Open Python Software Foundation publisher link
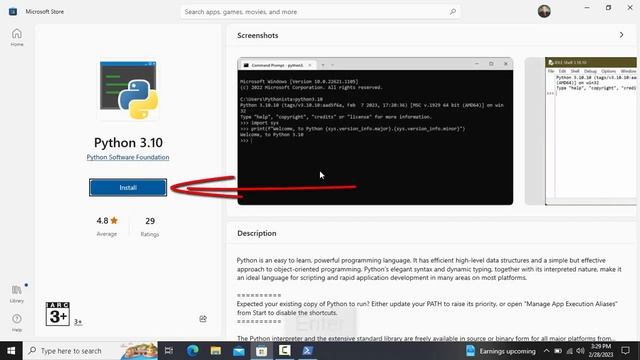The width and height of the screenshot is (640, 360). pyautogui.click(x=128, y=157)
